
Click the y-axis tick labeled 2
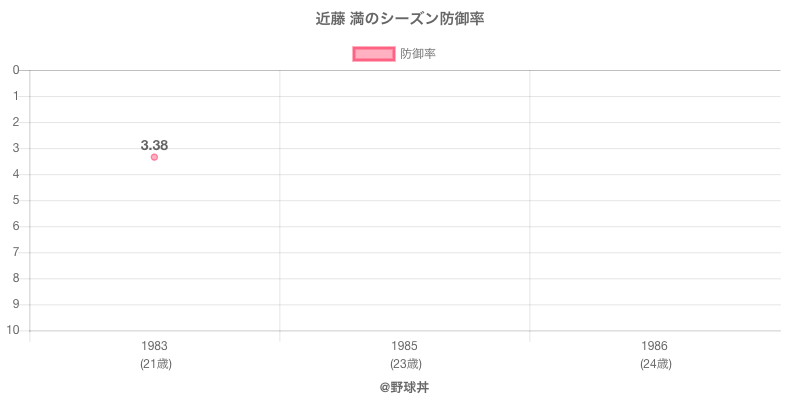(x=16, y=122)
